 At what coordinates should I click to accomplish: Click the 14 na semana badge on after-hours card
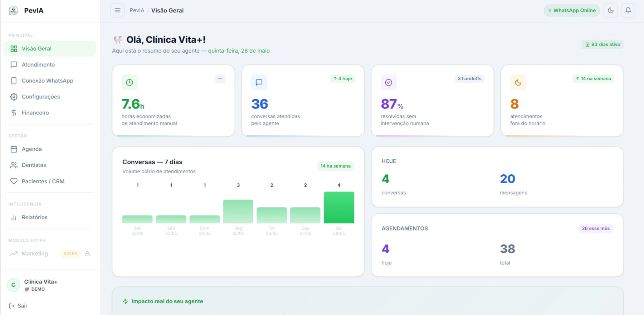[x=593, y=78]
